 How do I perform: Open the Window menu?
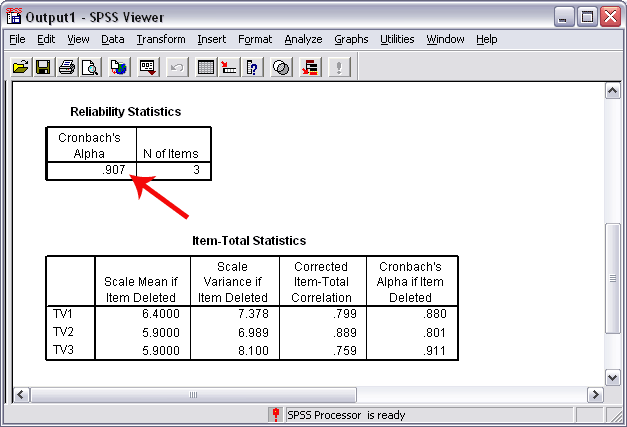[445, 39]
